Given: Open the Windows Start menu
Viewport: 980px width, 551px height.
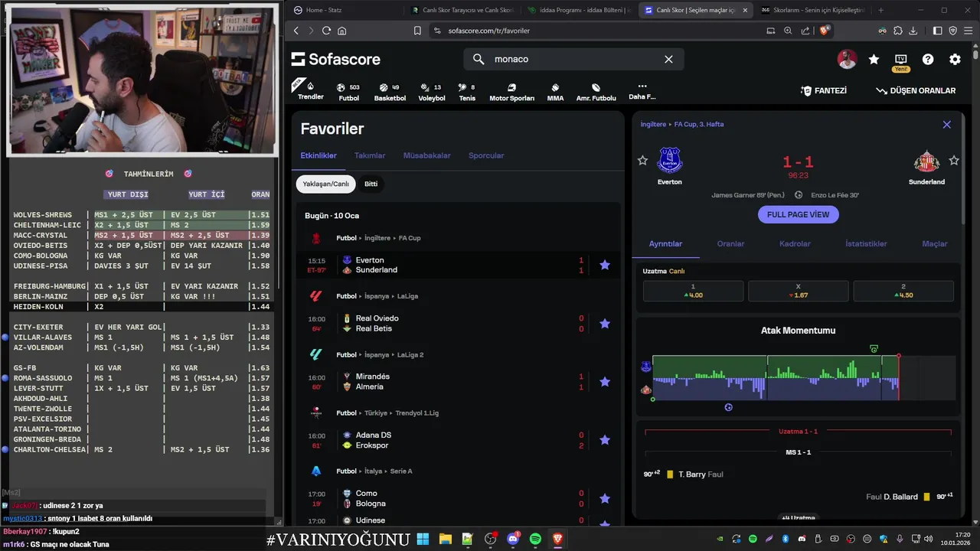Looking at the screenshot, I should [x=423, y=540].
